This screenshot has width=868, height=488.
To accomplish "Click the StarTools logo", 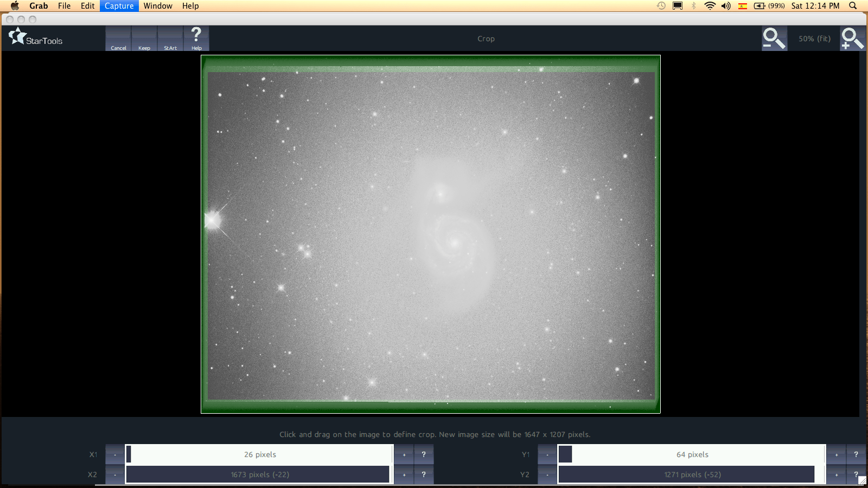I will 36,38.
